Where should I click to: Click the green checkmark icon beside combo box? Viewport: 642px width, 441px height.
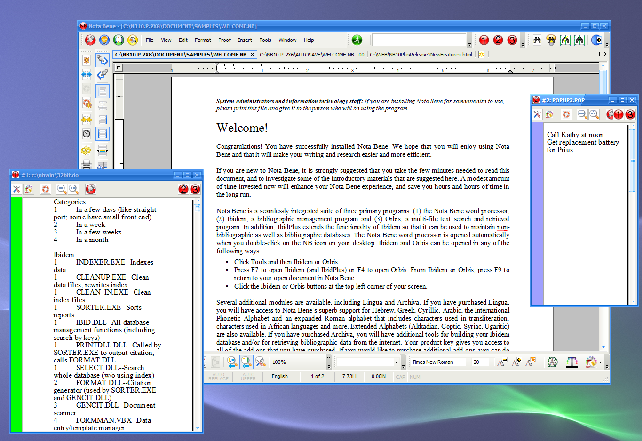[x=357, y=40]
